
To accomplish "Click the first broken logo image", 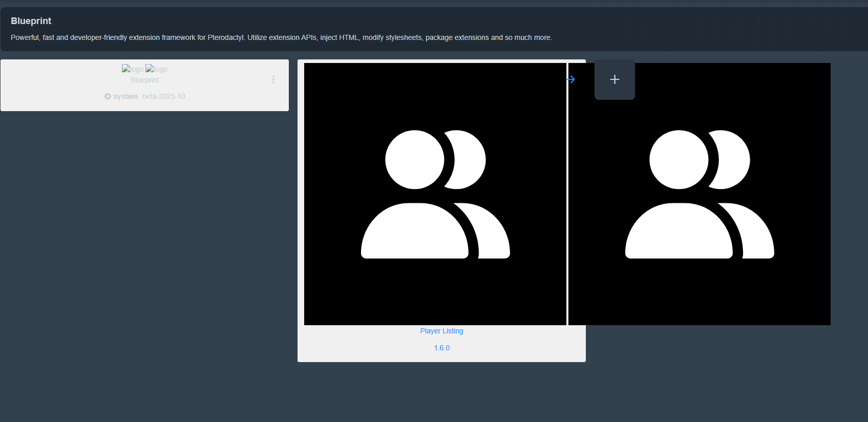I will pyautogui.click(x=133, y=69).
